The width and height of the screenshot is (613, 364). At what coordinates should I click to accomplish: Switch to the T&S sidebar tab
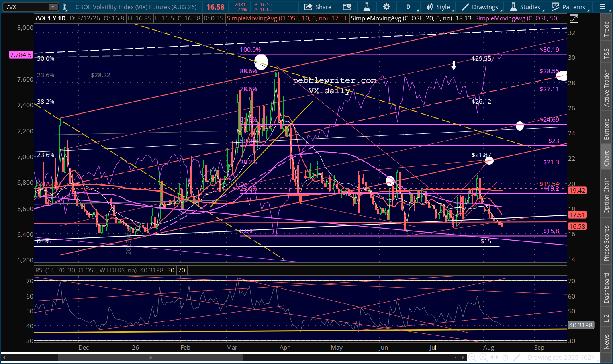[607, 54]
